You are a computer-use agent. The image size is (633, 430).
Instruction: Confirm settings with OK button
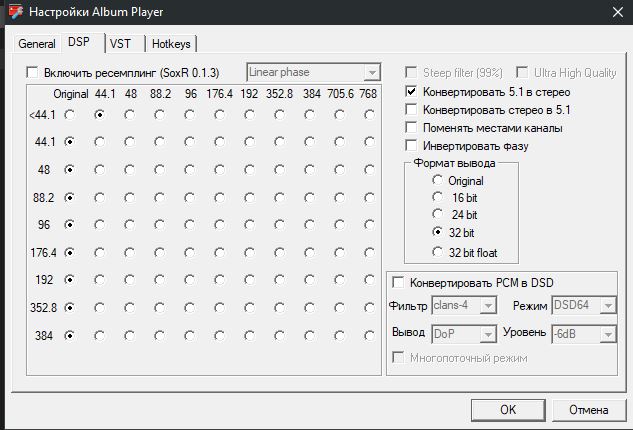(x=508, y=410)
